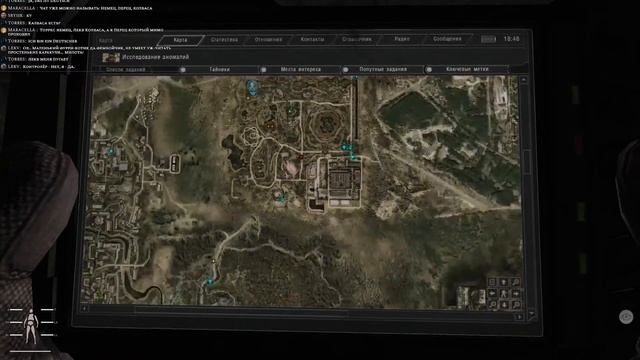Screen dimensions: 640x360
Task: Pan the map right with the arrow icon
Action: 516,293
